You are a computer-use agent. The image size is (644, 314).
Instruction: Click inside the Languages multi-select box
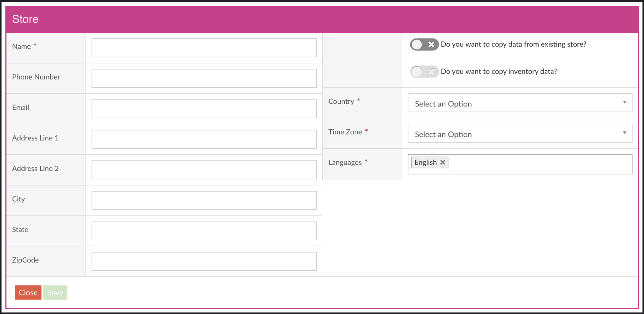point(540,164)
